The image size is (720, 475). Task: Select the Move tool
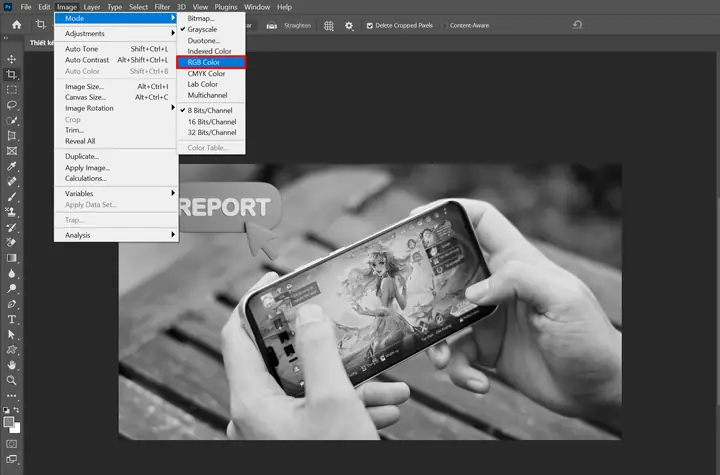click(11, 59)
